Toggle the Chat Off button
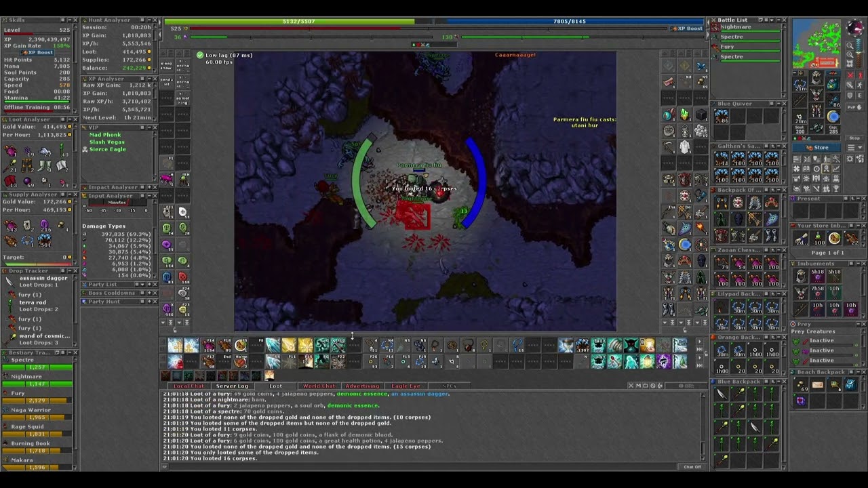868x488 pixels. [692, 467]
